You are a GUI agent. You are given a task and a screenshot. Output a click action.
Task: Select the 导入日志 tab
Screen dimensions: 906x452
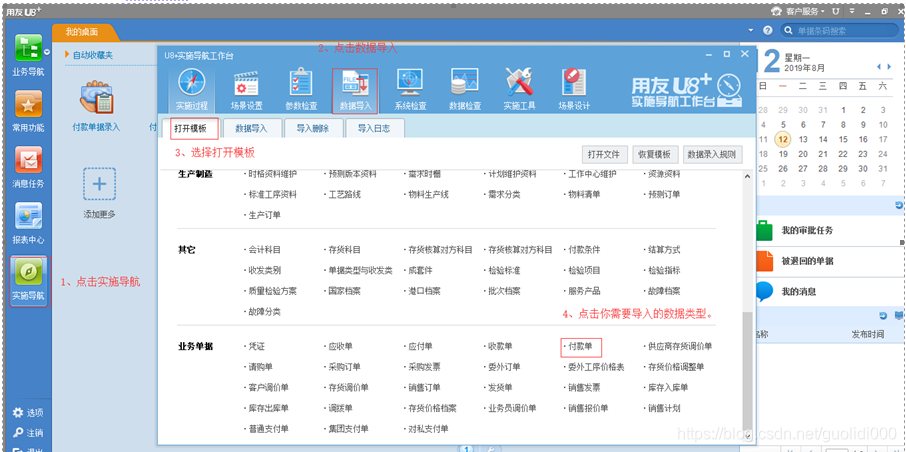[374, 128]
